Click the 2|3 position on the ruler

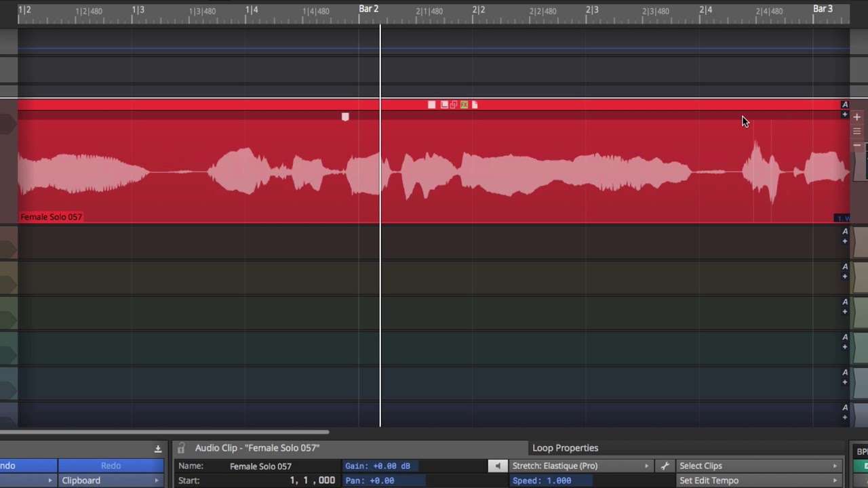tap(592, 9)
